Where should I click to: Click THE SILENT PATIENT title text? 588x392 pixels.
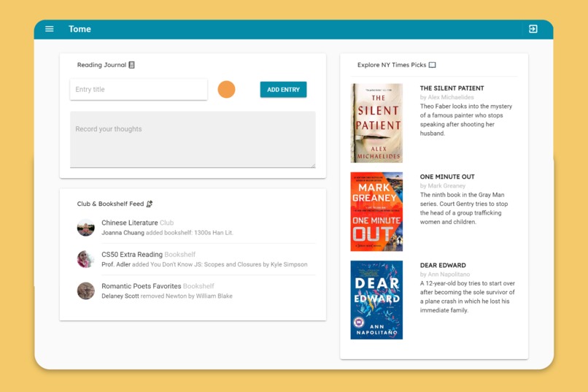coord(452,88)
